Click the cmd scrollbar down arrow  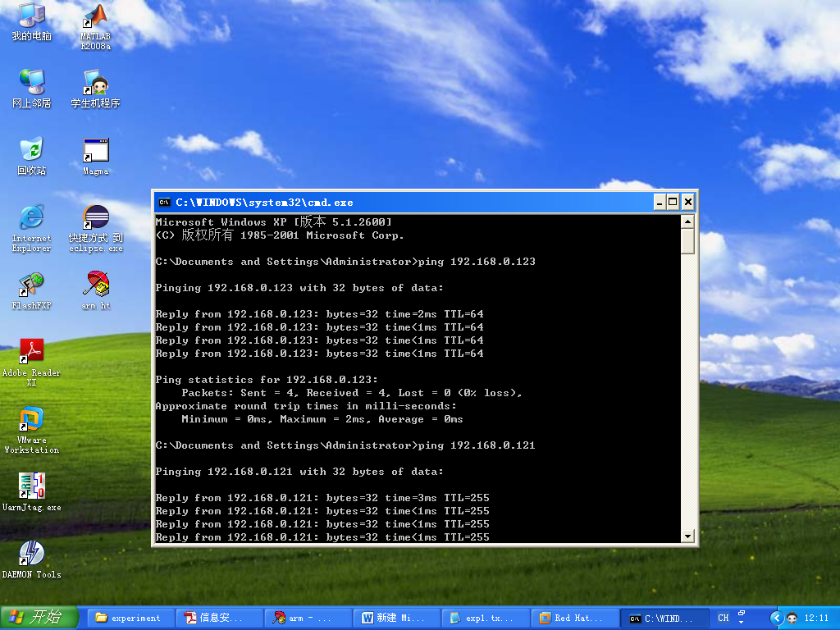[x=688, y=536]
